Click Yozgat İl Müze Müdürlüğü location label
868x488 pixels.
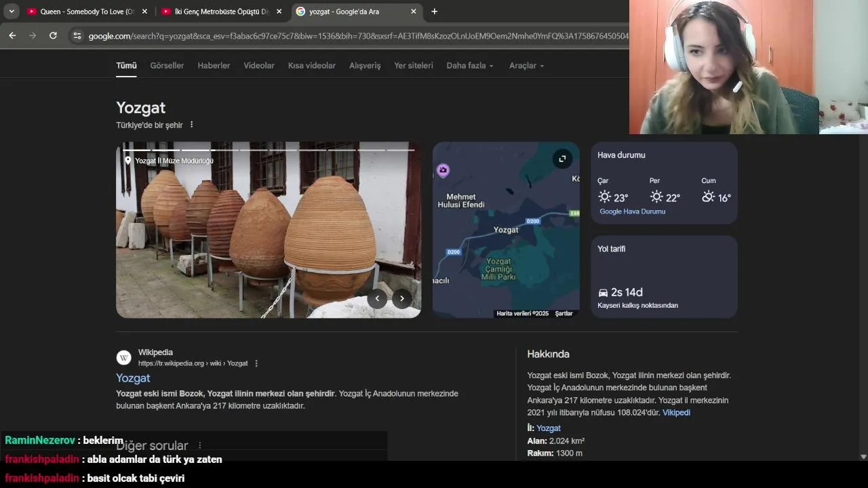[x=170, y=161]
